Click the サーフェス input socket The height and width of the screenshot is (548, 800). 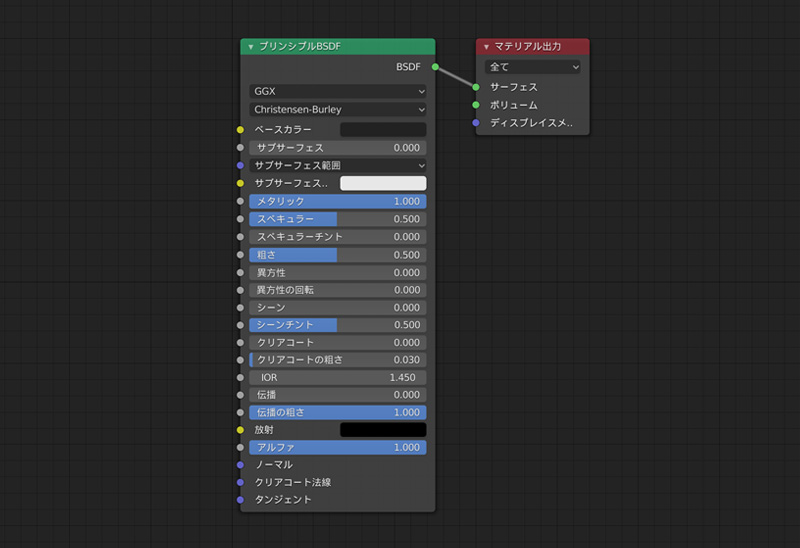tap(476, 87)
